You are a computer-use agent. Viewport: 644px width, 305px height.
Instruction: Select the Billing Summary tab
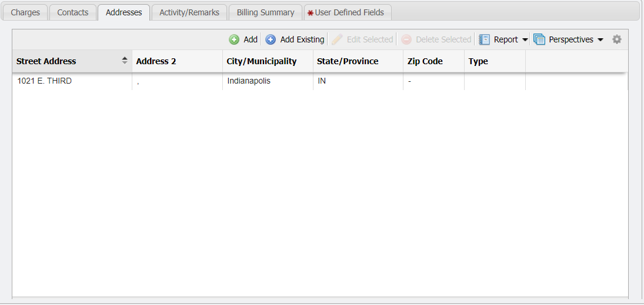tap(265, 12)
